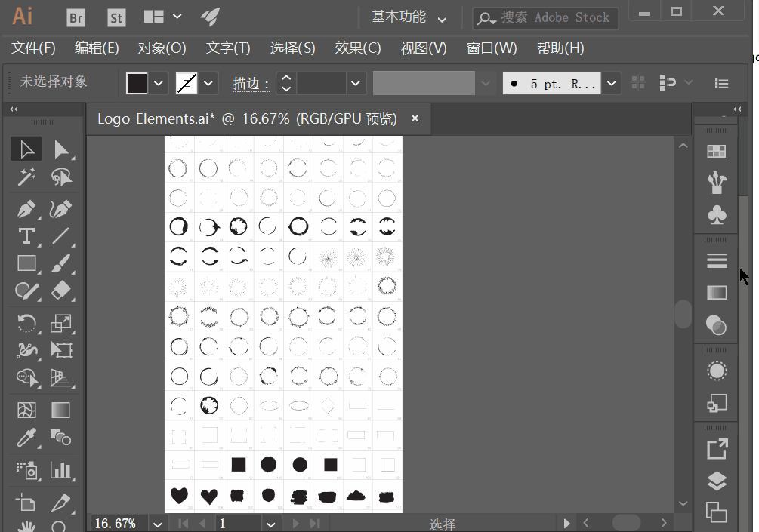
Task: Select the Blend tool
Action: (x=60, y=438)
